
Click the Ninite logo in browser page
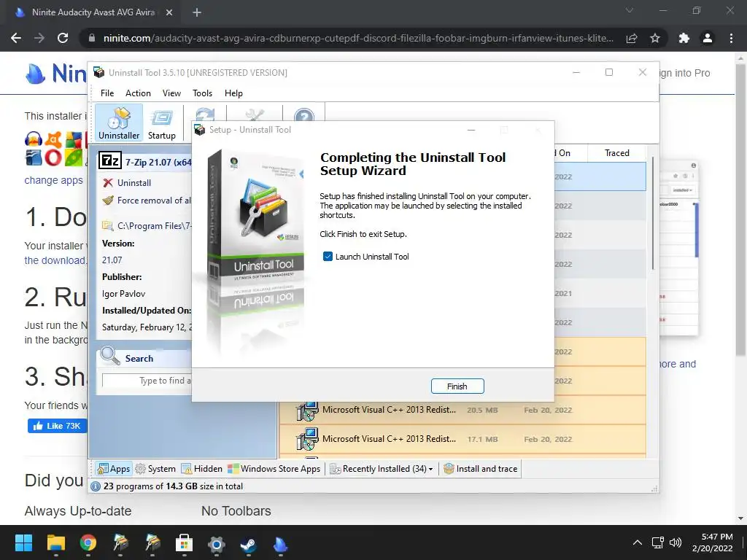[x=55, y=74]
